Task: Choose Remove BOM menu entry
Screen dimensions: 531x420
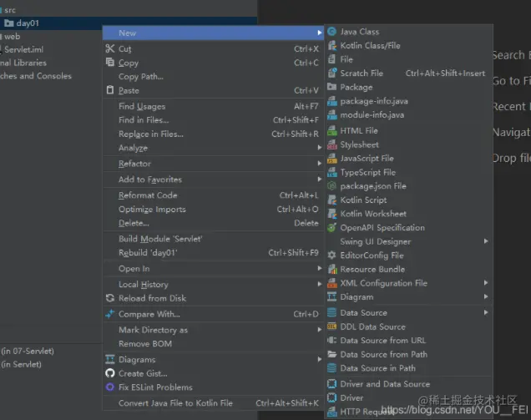Action: (x=214, y=344)
